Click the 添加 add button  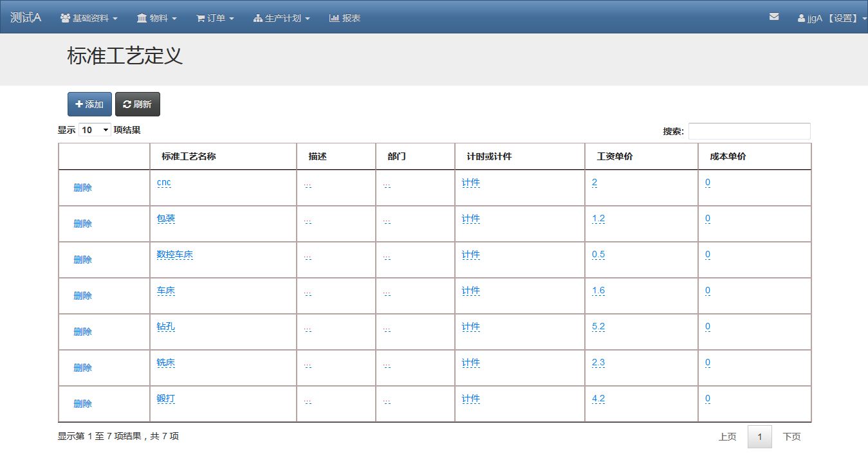pos(89,104)
